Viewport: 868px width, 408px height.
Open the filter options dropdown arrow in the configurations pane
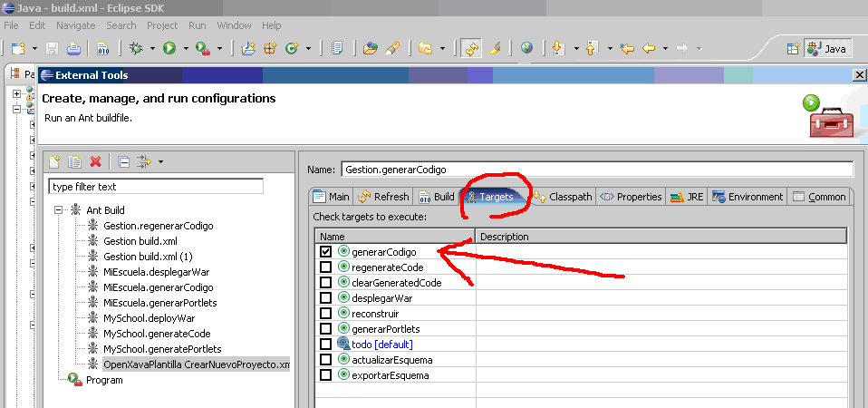click(160, 161)
